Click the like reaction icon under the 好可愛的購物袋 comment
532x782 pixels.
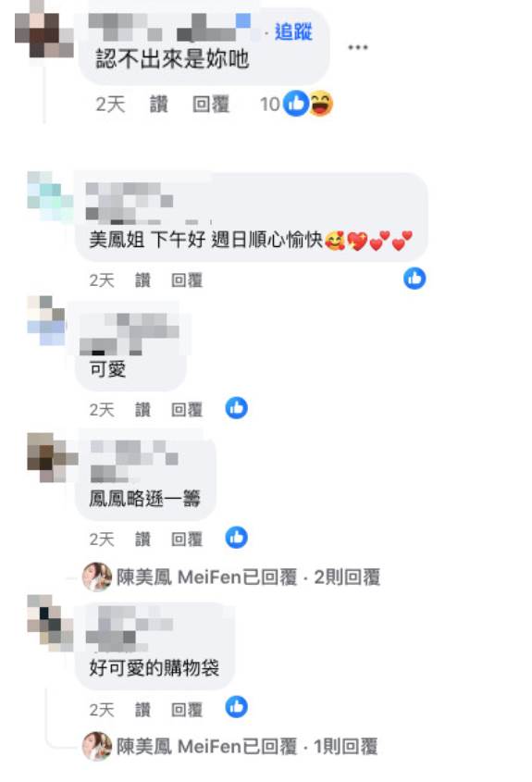pos(236,707)
